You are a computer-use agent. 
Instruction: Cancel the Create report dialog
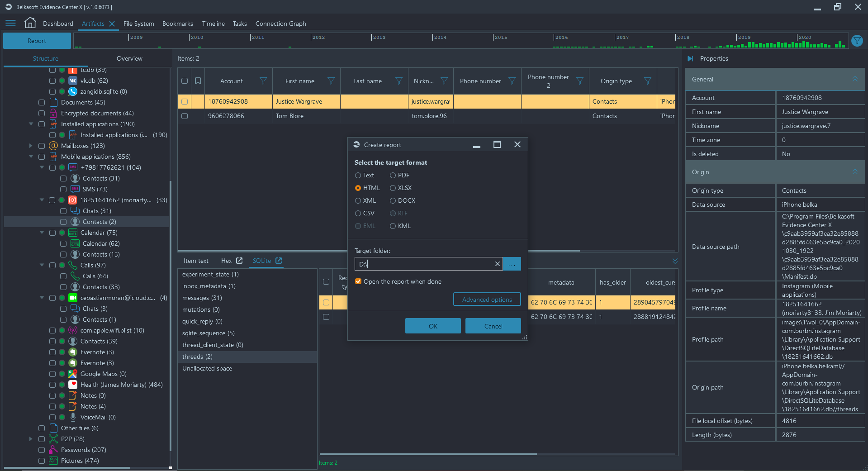coord(493,326)
